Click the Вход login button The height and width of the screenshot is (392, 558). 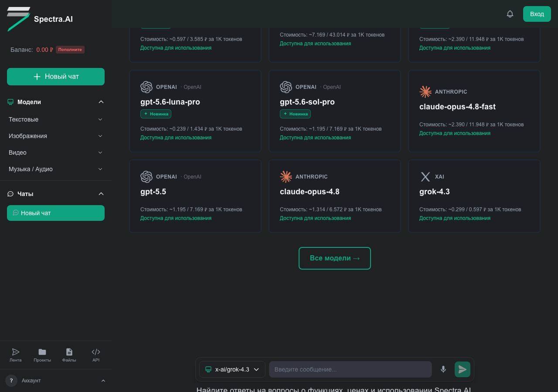click(537, 14)
